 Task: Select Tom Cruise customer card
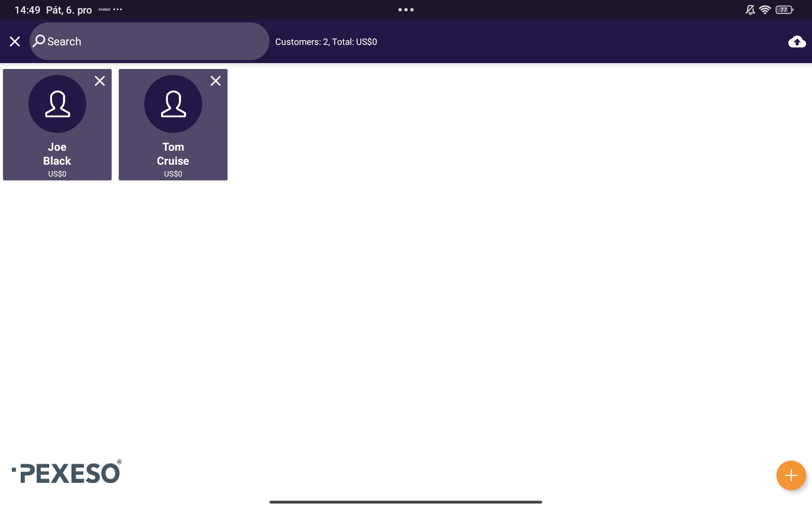(x=173, y=124)
